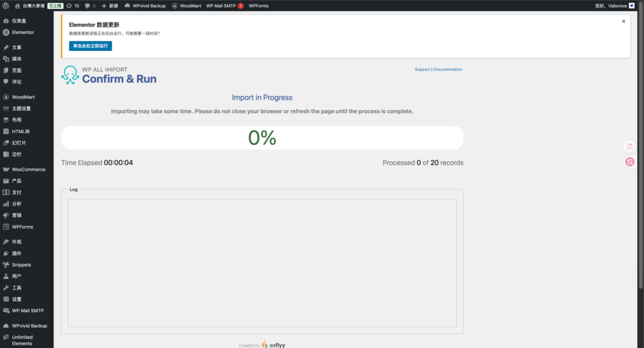Image resolution: width=644 pixels, height=348 pixels.
Task: Open WoodMart in the sidebar menu
Action: coord(23,97)
